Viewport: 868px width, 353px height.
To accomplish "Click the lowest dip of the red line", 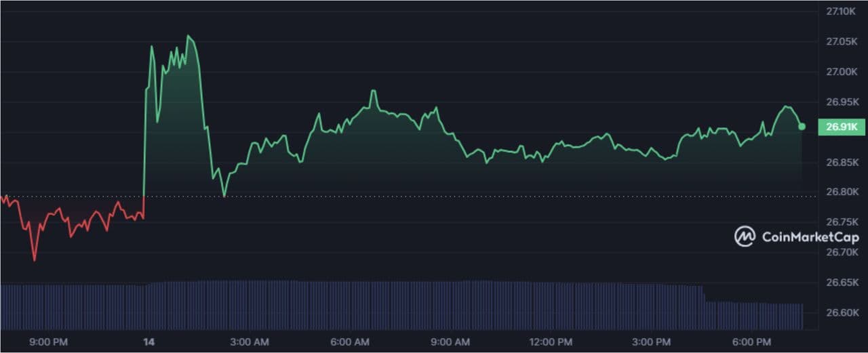I will pos(35,260).
